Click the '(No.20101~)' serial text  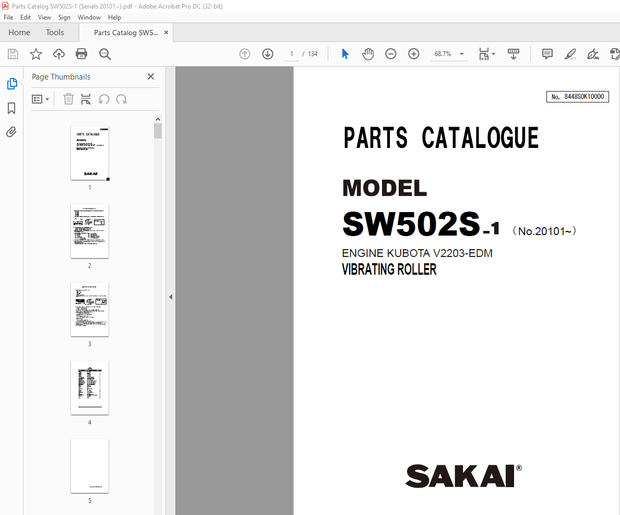(x=545, y=231)
